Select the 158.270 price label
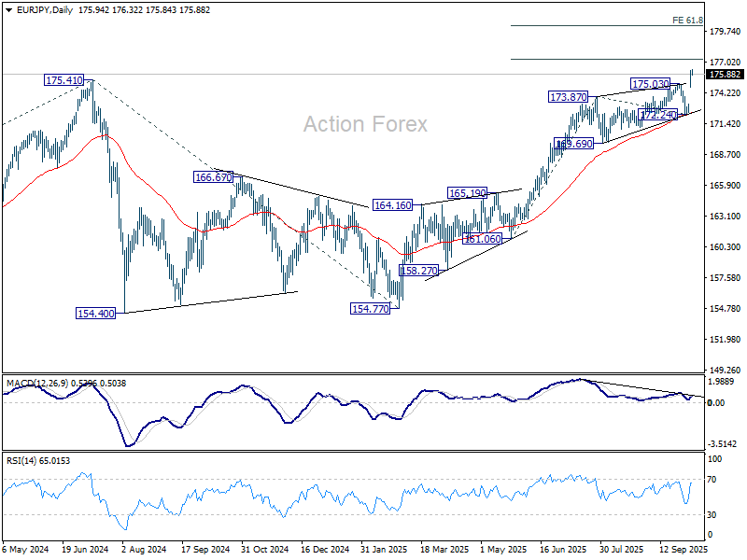This screenshot has height=560, width=747. coord(418,271)
